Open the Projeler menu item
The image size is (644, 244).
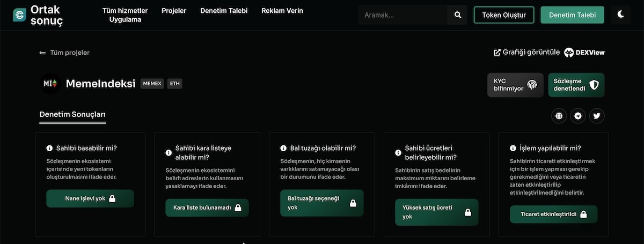(174, 11)
